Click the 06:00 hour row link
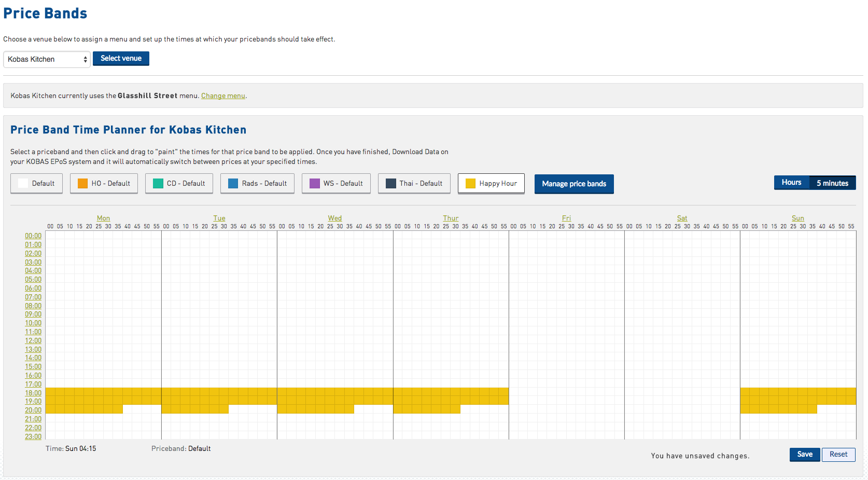Screen dimensions: 868x480 [x=33, y=288]
